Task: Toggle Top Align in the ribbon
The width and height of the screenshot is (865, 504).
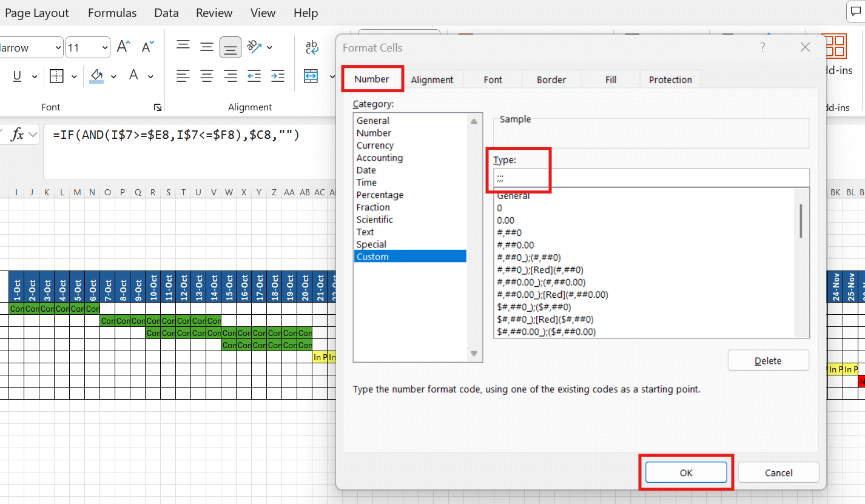Action: [x=183, y=47]
